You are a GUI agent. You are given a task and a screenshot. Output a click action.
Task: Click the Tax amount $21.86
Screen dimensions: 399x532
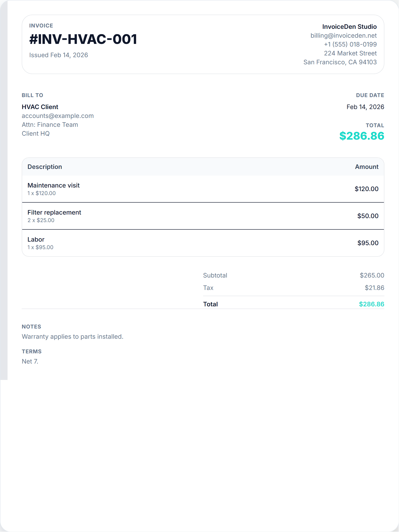[x=374, y=288]
